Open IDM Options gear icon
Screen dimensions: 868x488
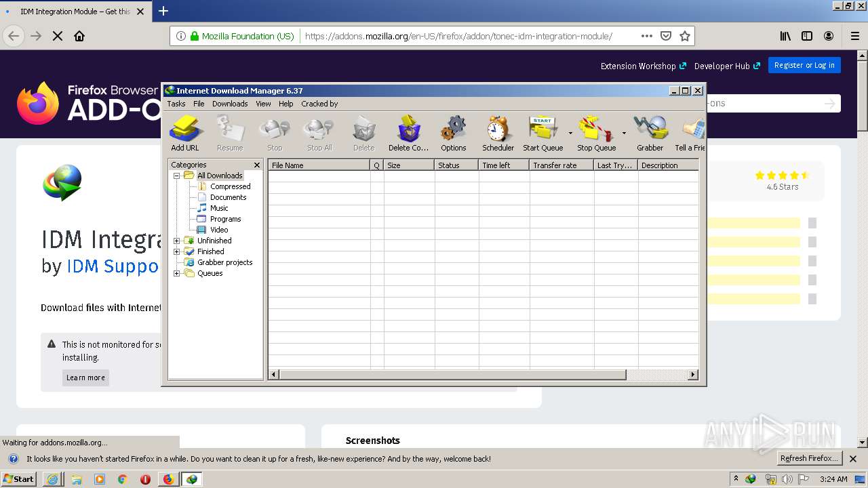pyautogui.click(x=453, y=133)
